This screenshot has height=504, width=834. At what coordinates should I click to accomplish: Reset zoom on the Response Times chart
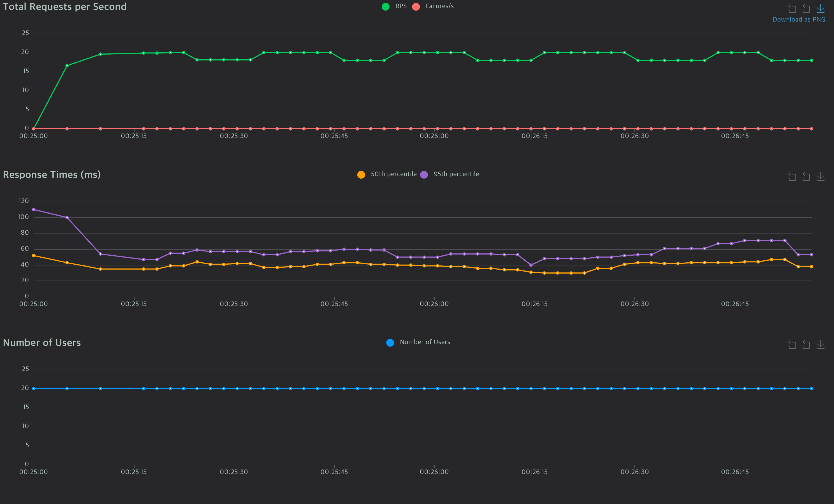tap(806, 177)
